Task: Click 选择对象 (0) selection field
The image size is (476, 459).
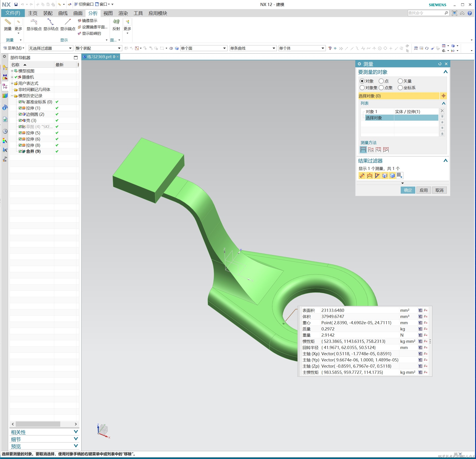Action: pos(399,96)
